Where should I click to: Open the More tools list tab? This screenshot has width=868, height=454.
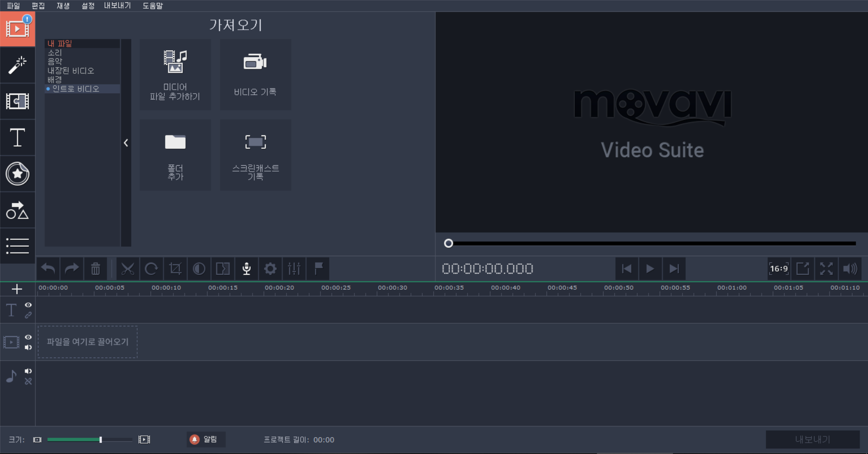click(x=17, y=246)
